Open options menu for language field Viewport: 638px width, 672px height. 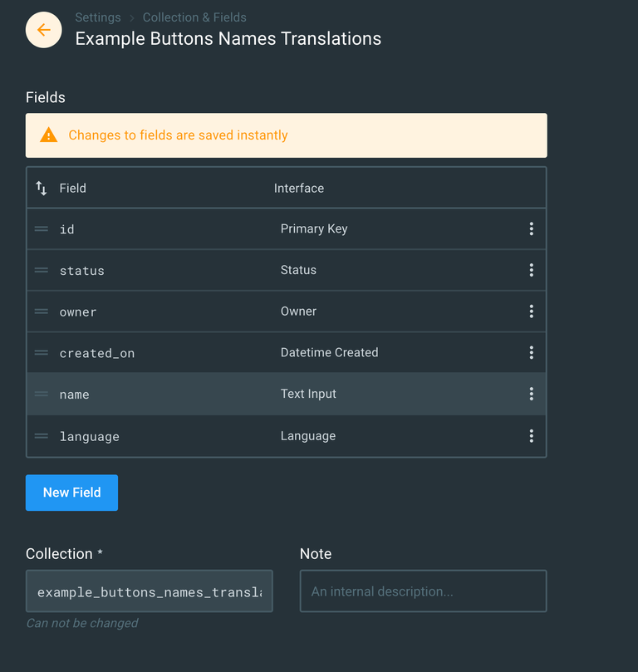click(531, 436)
